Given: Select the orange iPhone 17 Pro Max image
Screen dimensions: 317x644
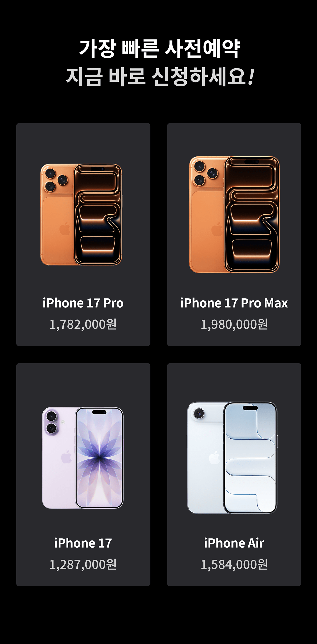Looking at the screenshot, I should point(234,214).
